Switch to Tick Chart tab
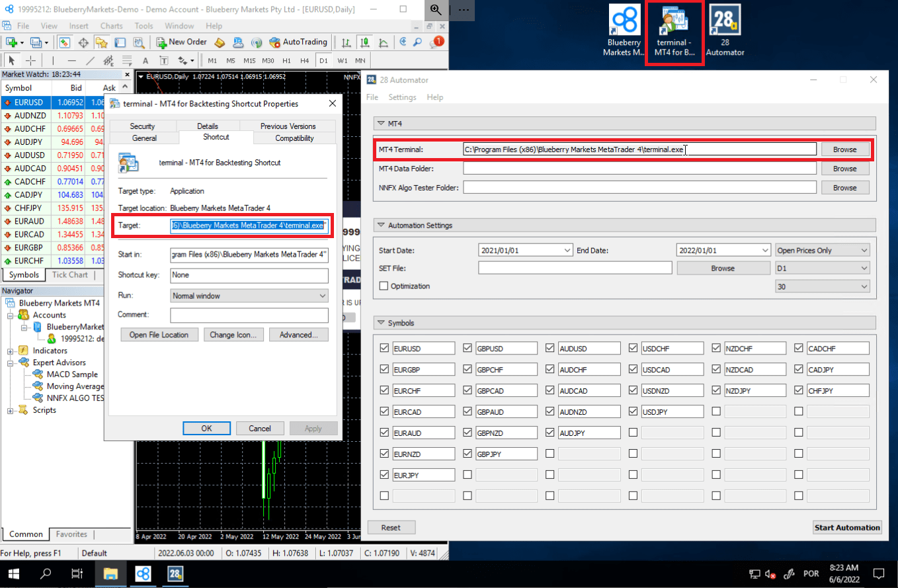This screenshot has width=898, height=588. click(x=70, y=274)
